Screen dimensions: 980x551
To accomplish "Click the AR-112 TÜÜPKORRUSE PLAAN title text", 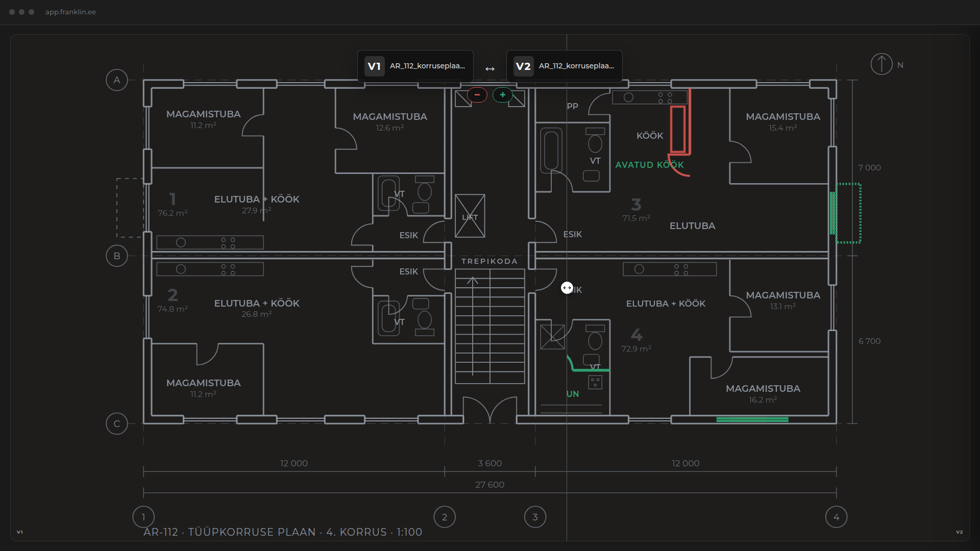I will tap(283, 532).
